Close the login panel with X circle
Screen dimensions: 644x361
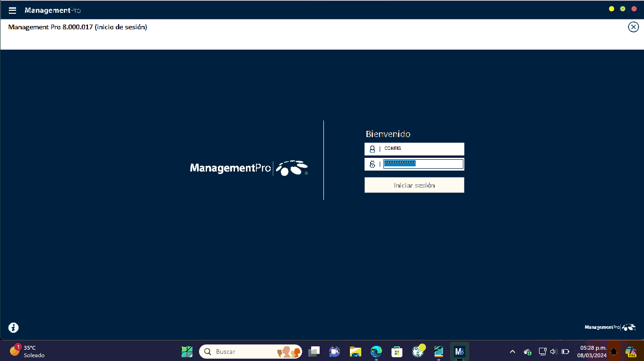[633, 27]
